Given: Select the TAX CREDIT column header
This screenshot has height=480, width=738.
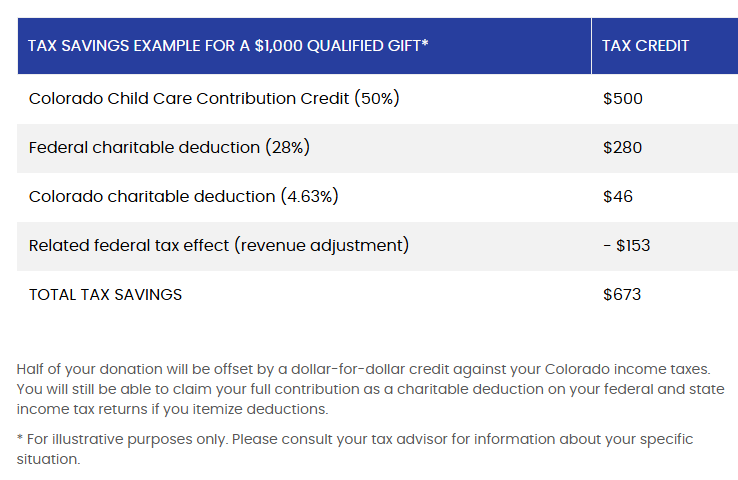Looking at the screenshot, I should coord(645,46).
